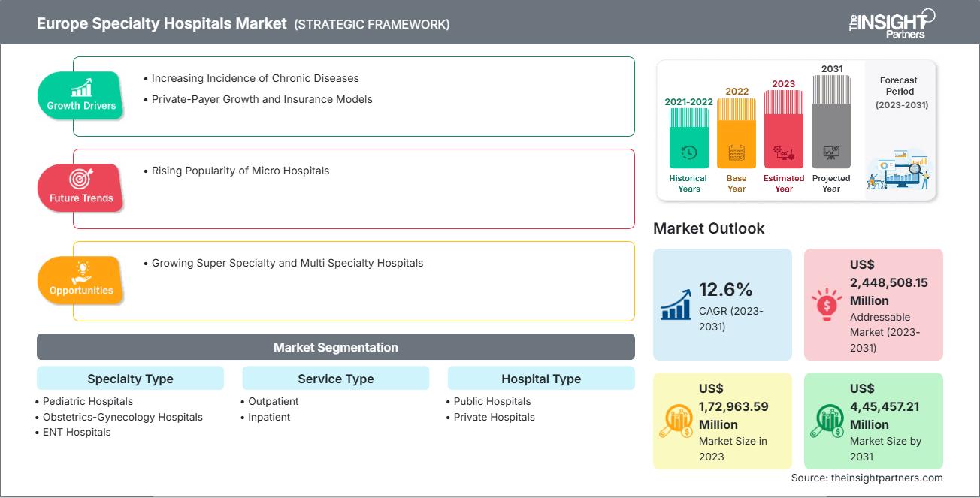Open the Hospital Type tab
This screenshot has width=980, height=498.
click(541, 378)
